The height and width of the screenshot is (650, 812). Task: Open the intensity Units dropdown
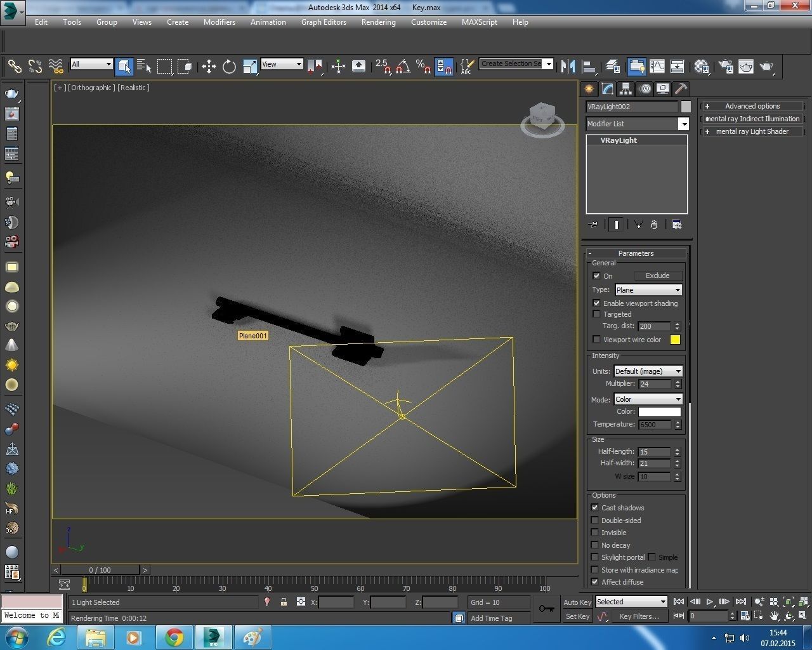648,371
